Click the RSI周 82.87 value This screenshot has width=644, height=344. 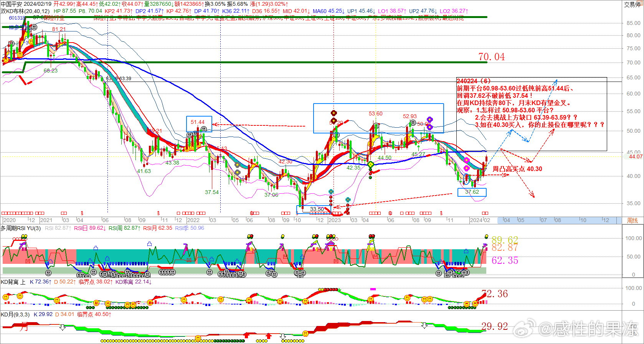coord(124,228)
